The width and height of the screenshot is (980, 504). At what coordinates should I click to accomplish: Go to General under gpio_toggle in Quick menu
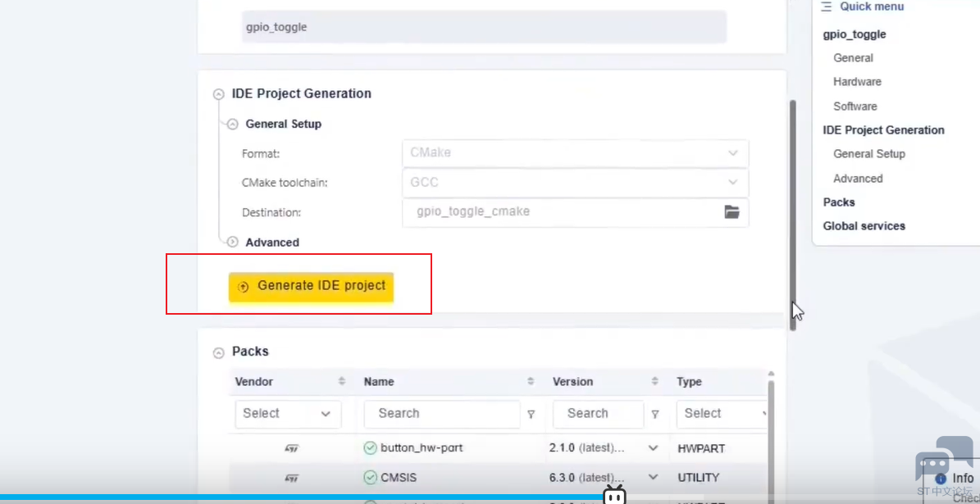point(853,58)
